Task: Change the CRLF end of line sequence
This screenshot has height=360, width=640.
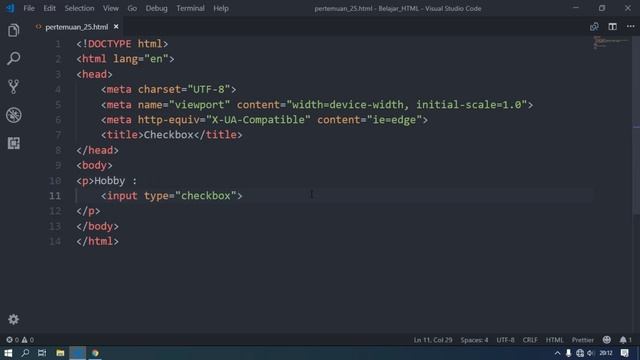Action: (x=530, y=340)
